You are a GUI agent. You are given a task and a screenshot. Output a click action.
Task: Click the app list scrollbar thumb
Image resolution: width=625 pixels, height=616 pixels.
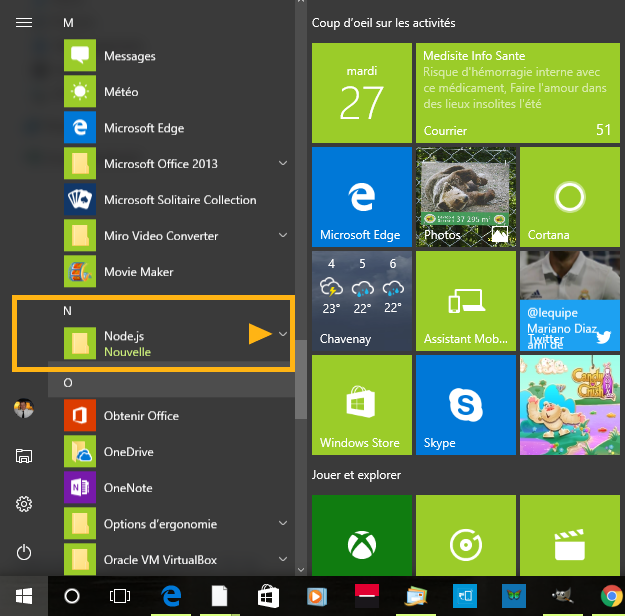[x=301, y=380]
